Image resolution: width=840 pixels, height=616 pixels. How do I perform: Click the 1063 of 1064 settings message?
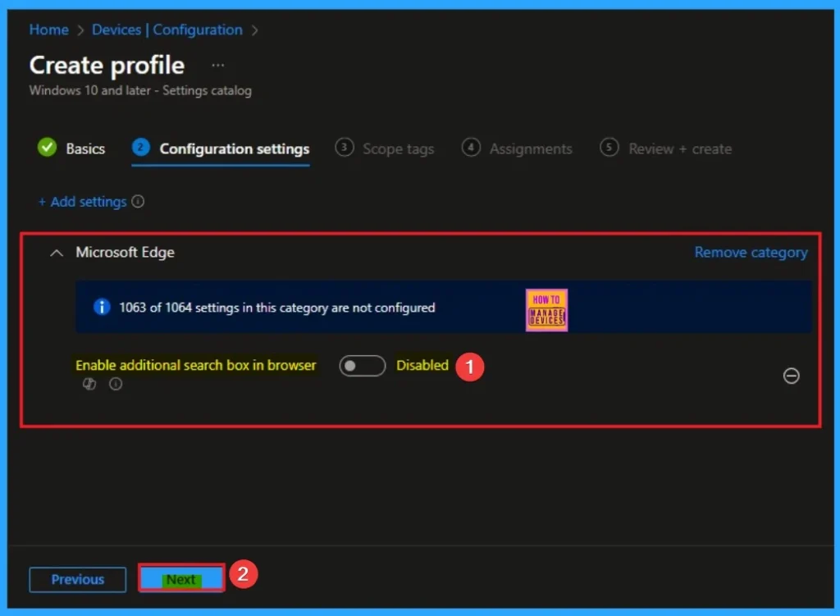(277, 308)
